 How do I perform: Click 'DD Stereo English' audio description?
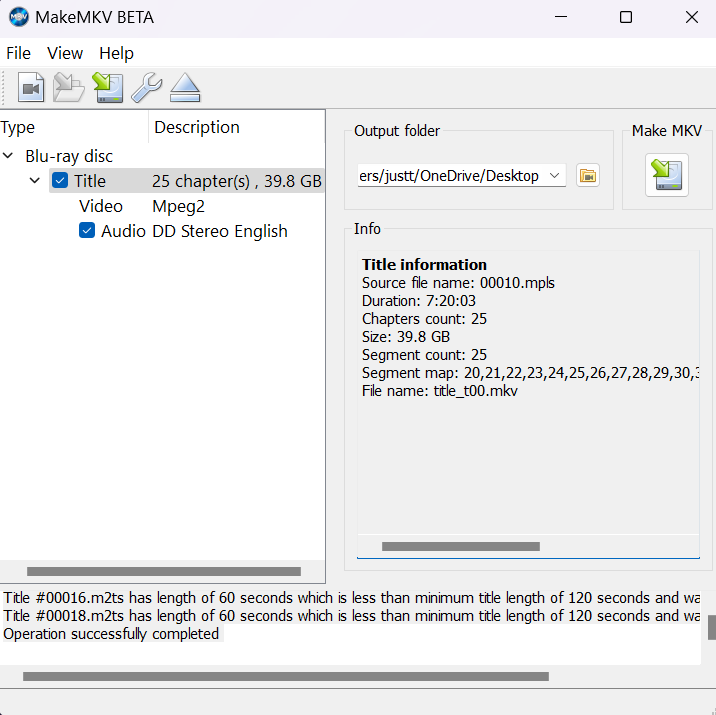(x=220, y=231)
